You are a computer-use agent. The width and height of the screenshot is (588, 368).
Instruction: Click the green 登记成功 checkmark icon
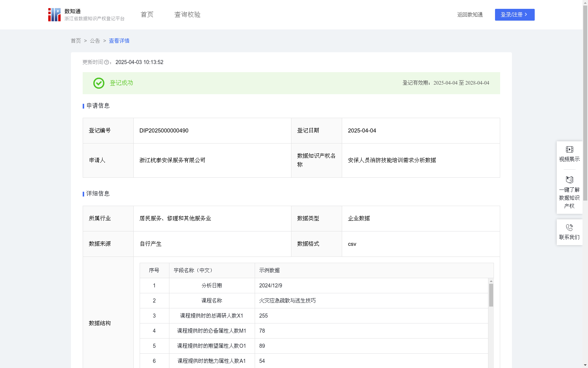tap(98, 83)
